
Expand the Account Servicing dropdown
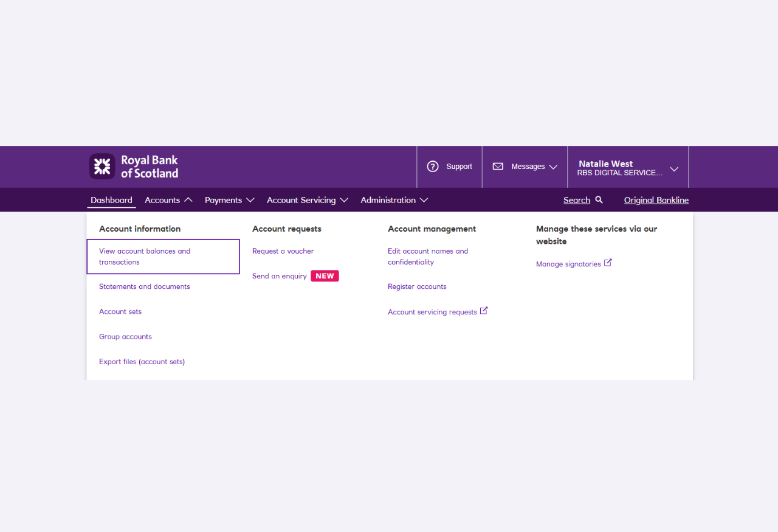307,199
